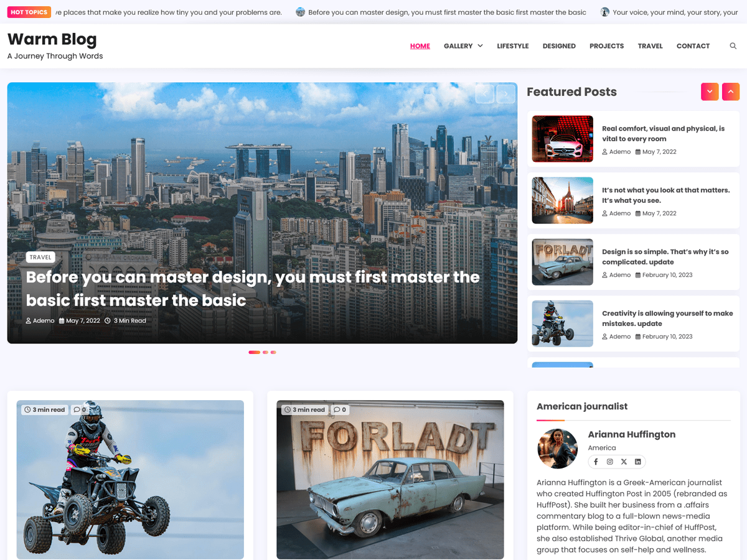
Task: Click the comment count icon on the quad bike post
Action: click(80, 409)
